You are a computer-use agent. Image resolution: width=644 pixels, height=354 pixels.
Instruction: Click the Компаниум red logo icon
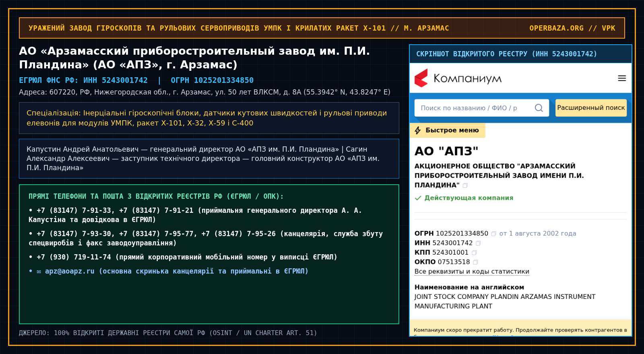click(421, 78)
